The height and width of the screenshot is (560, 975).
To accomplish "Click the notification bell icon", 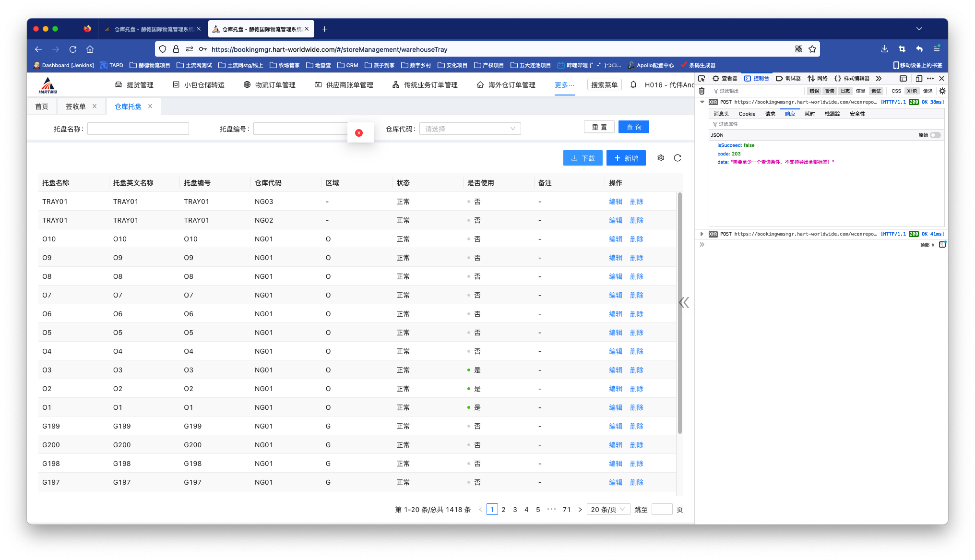I will [633, 85].
